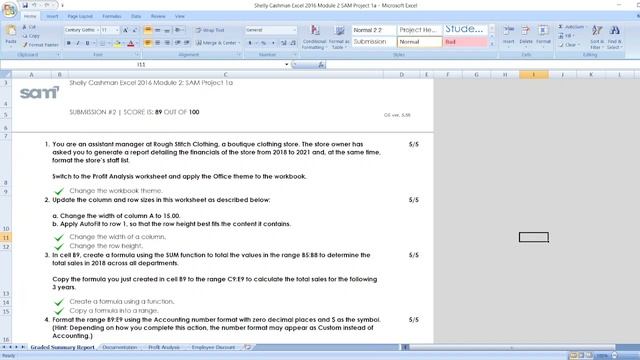Image resolution: width=640 pixels, height=360 pixels.
Task: Apply the red font color
Action: (131, 43)
